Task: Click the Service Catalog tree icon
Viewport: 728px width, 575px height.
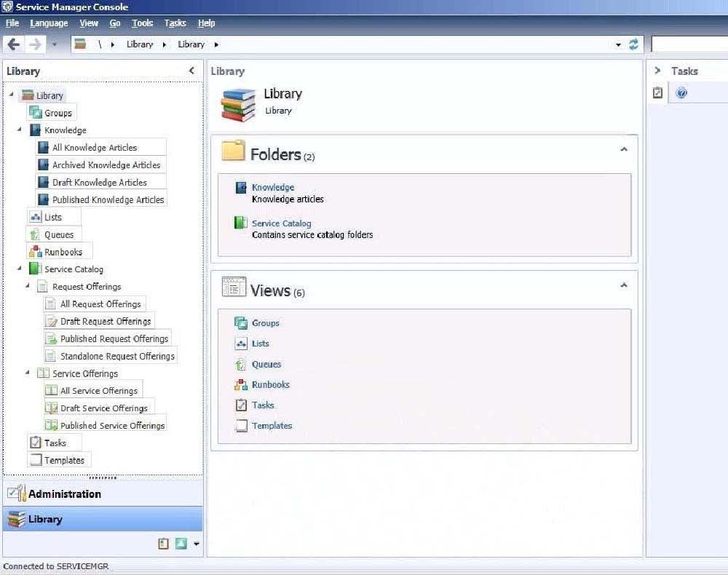Action: click(35, 269)
